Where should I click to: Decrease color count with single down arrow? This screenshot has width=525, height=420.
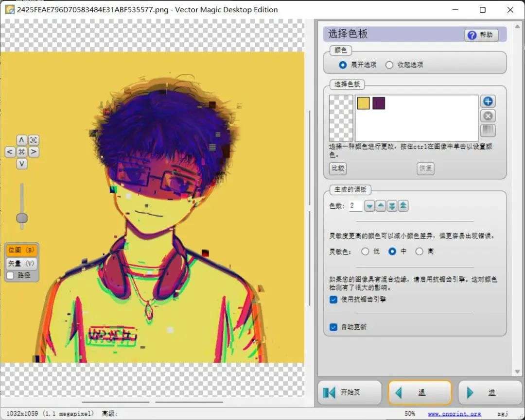370,206
